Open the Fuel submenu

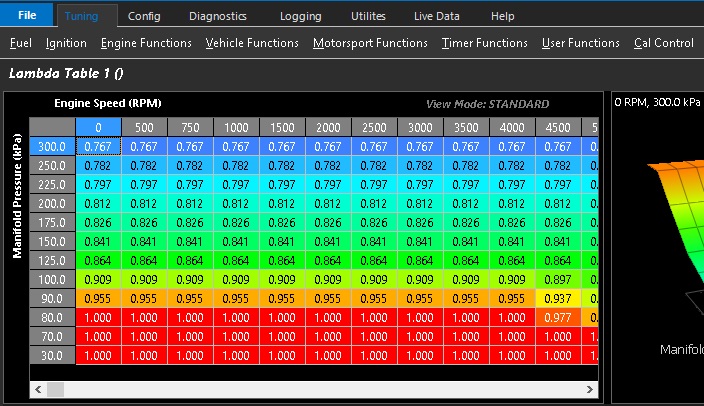[21, 43]
